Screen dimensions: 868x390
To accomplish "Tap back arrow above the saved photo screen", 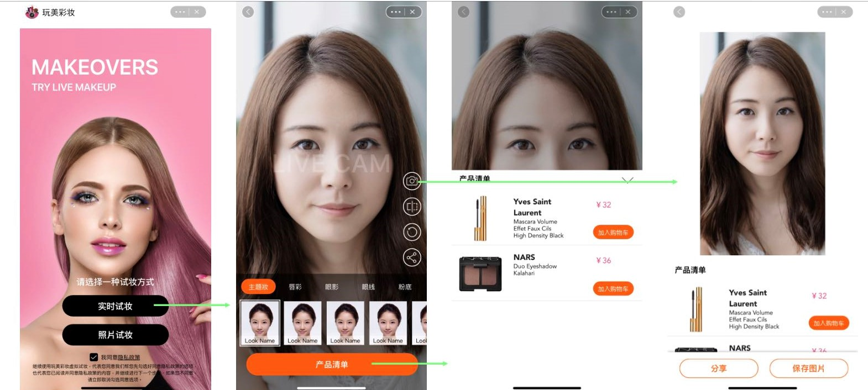I will 679,12.
